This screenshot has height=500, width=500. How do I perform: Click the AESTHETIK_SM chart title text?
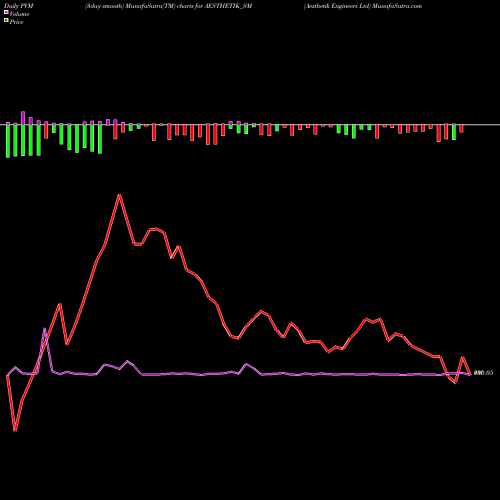click(168, 6)
